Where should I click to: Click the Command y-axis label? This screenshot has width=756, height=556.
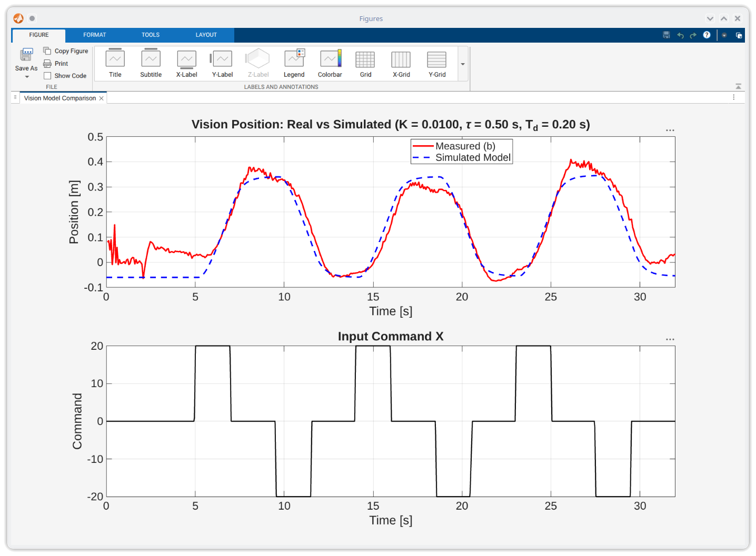pyautogui.click(x=77, y=421)
